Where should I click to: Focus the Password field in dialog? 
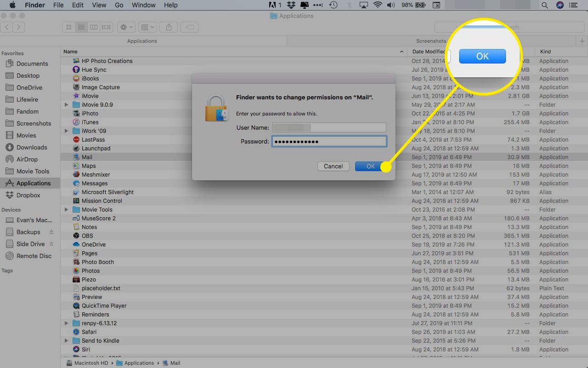329,141
